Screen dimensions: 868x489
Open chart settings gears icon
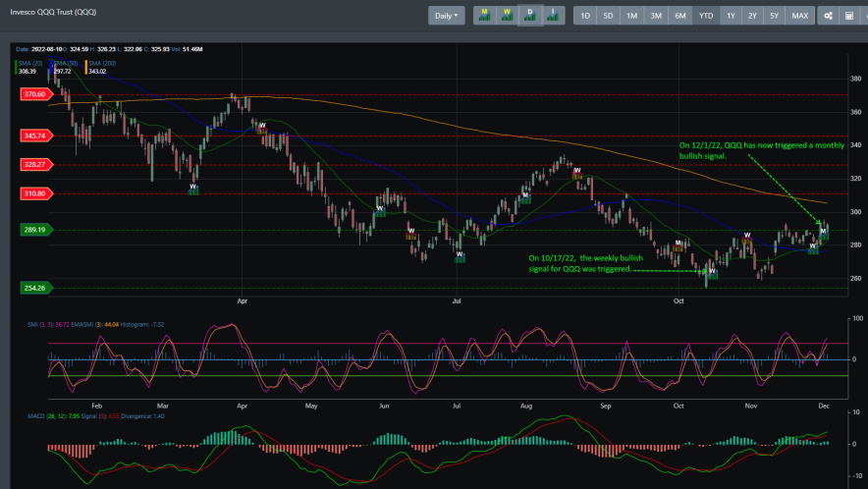coord(828,16)
